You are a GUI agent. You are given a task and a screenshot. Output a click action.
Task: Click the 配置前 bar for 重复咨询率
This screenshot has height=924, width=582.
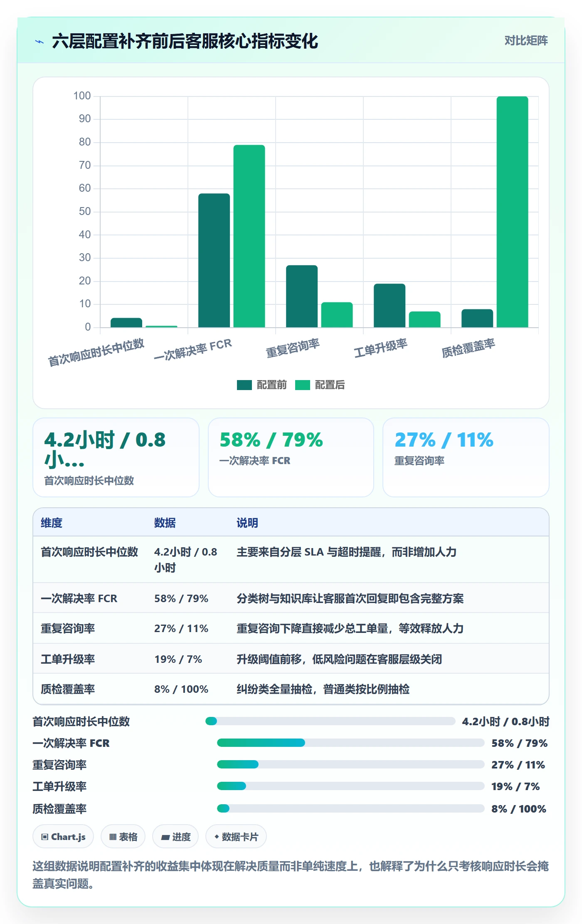pyautogui.click(x=302, y=296)
